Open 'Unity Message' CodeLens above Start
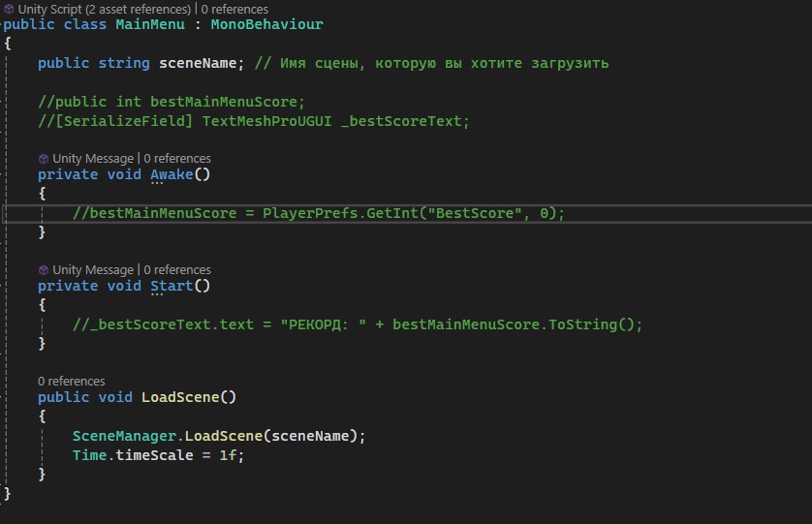Viewport: 812px width, 524px height. pos(93,270)
